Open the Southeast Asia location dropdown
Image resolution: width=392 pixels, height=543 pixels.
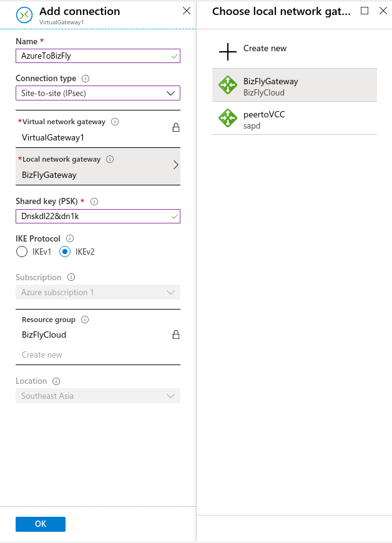pos(98,396)
